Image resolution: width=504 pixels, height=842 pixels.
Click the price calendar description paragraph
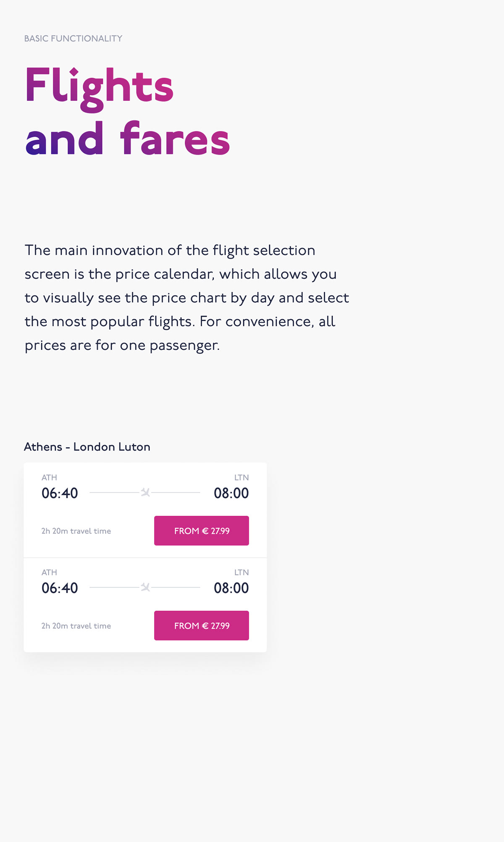186,298
